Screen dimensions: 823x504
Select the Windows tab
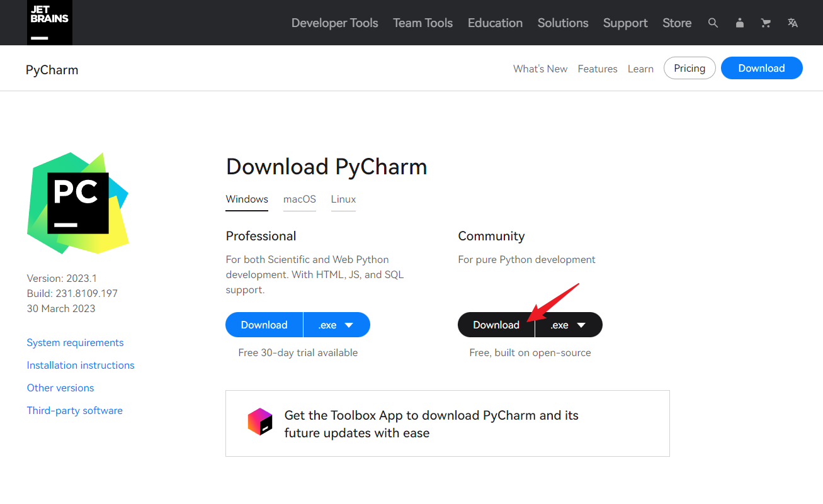[x=247, y=199]
